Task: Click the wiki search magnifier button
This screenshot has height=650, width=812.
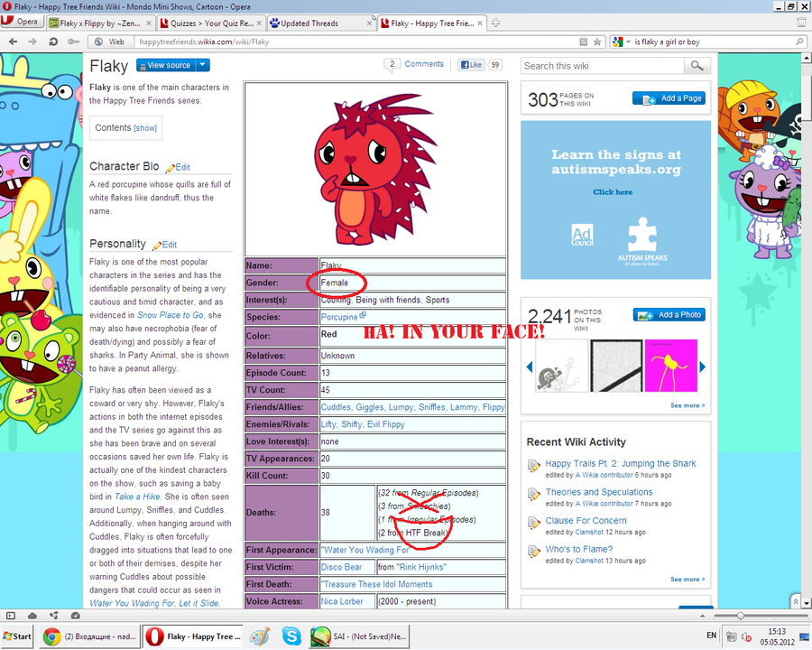Action: 697,66
